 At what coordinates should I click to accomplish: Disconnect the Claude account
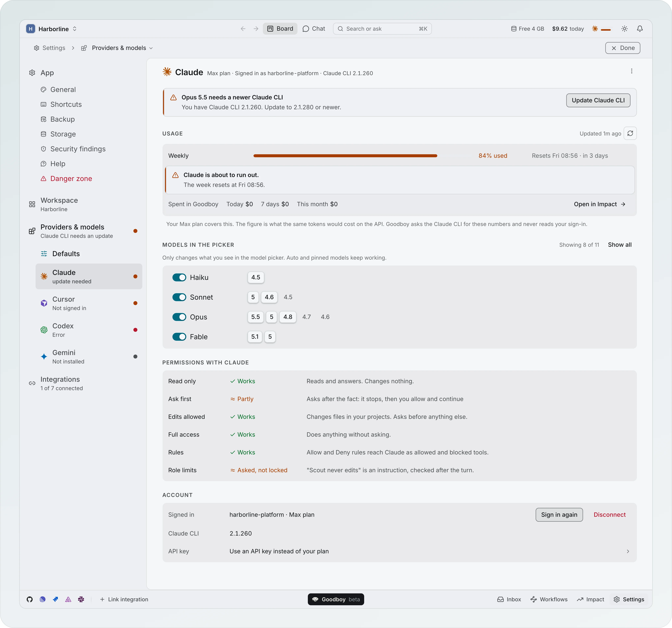coord(609,515)
